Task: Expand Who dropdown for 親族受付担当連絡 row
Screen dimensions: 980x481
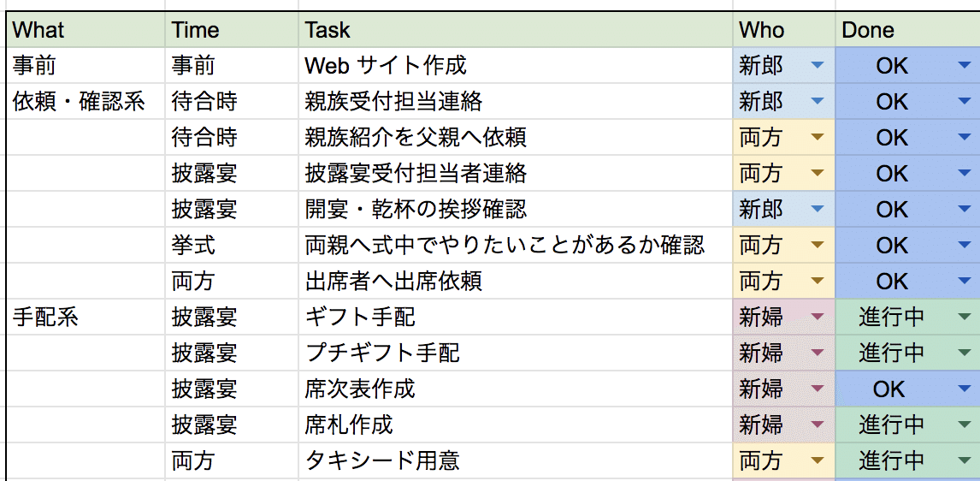Action: [x=817, y=102]
